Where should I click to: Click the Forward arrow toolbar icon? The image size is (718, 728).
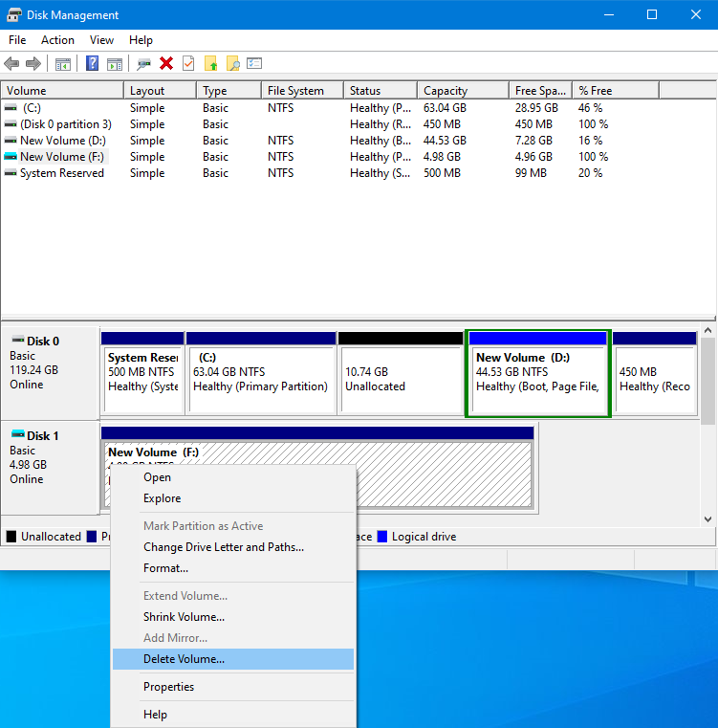click(x=33, y=63)
